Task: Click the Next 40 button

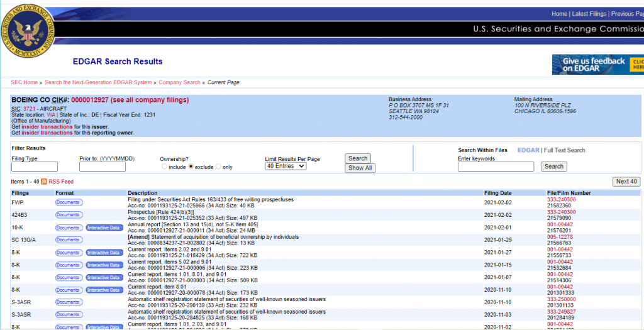Action: click(x=626, y=182)
